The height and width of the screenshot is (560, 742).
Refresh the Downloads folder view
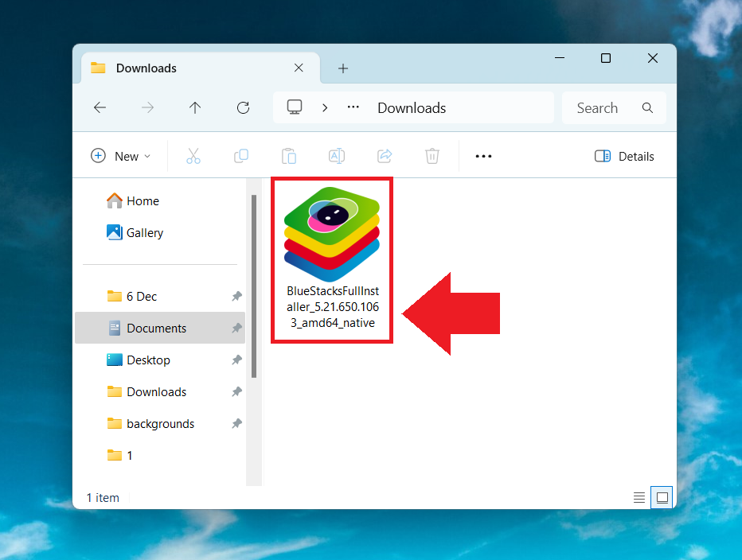243,107
